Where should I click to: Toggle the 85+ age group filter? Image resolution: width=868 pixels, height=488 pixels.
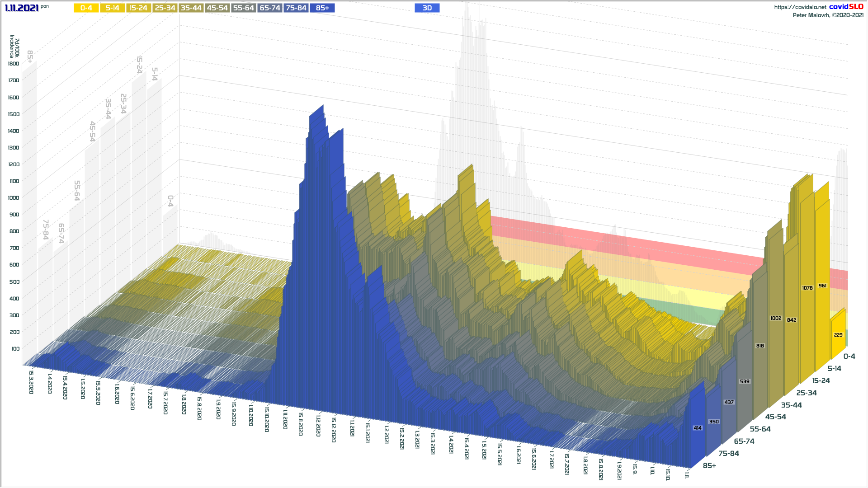point(322,8)
